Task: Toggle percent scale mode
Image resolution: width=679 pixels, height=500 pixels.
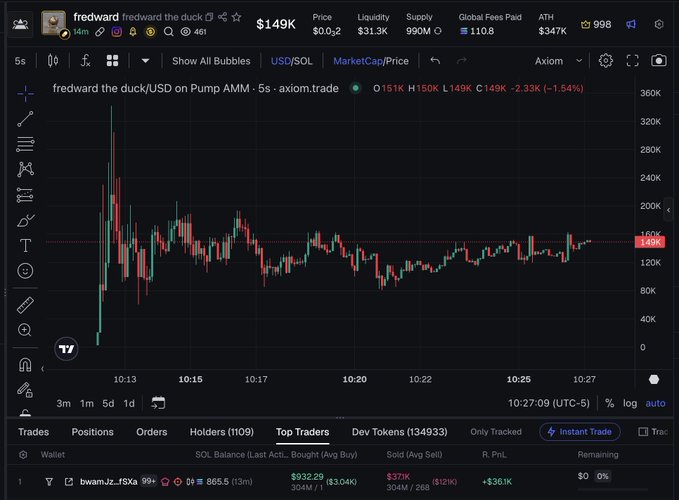Action: pyautogui.click(x=610, y=403)
